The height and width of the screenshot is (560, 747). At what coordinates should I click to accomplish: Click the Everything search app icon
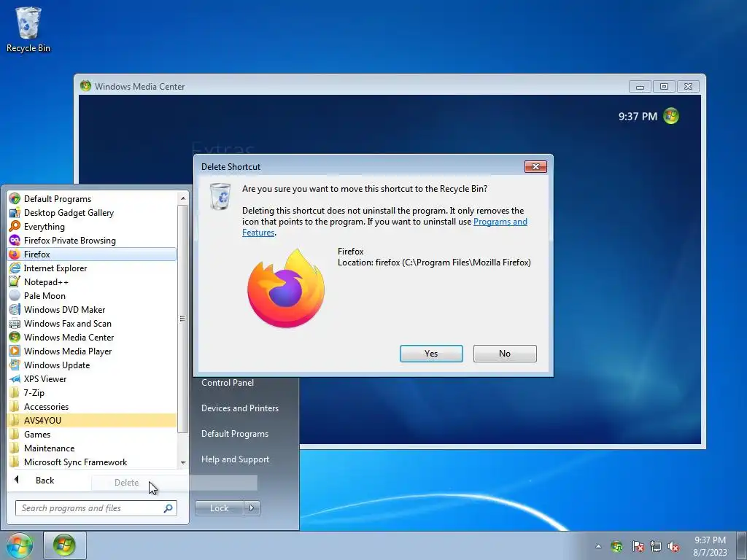(15, 226)
